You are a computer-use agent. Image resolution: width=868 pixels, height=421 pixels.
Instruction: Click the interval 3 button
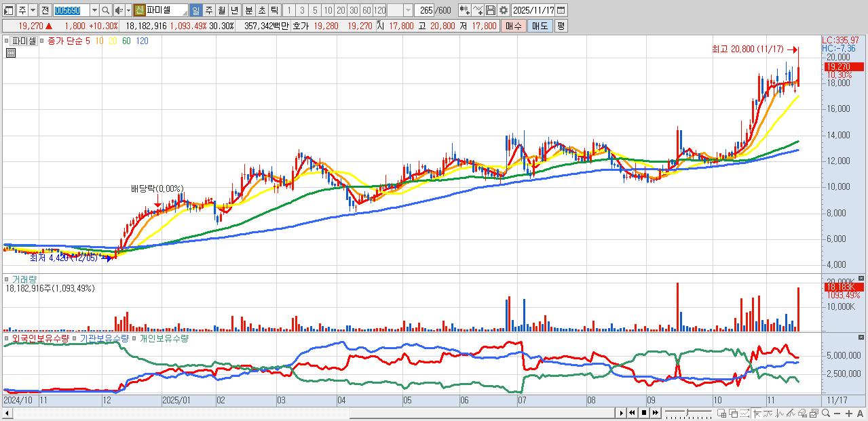[302, 10]
